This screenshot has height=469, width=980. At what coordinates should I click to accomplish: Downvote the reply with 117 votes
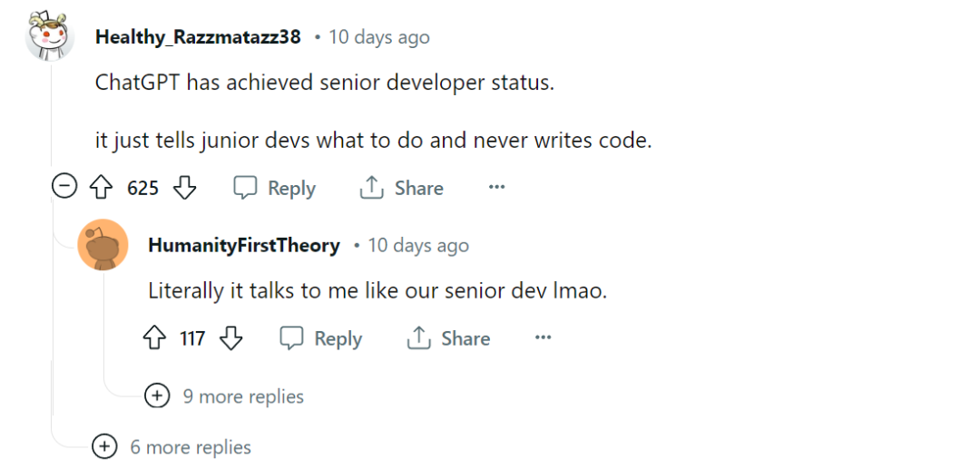point(232,339)
